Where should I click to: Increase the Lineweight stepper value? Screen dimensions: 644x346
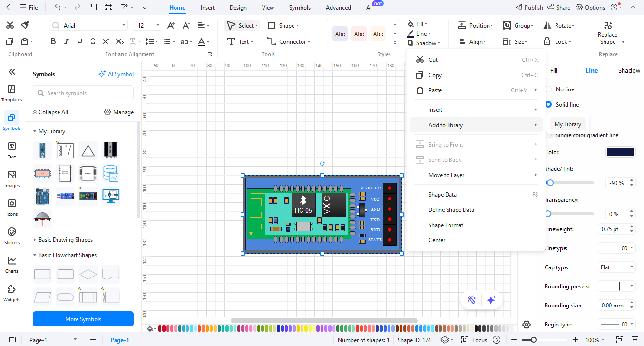(632, 227)
